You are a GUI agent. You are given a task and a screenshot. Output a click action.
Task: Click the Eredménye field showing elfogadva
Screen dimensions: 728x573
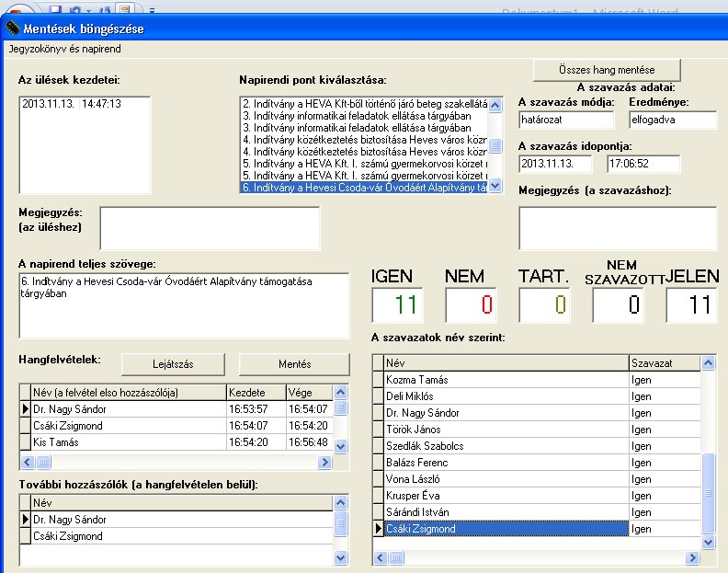(x=673, y=120)
